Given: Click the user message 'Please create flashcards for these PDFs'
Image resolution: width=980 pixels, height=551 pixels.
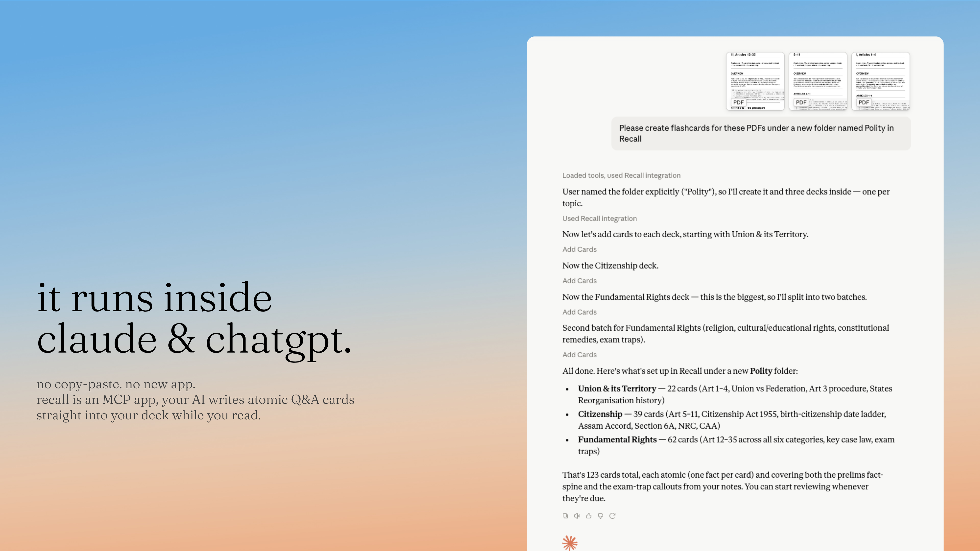Looking at the screenshot, I should (x=761, y=133).
